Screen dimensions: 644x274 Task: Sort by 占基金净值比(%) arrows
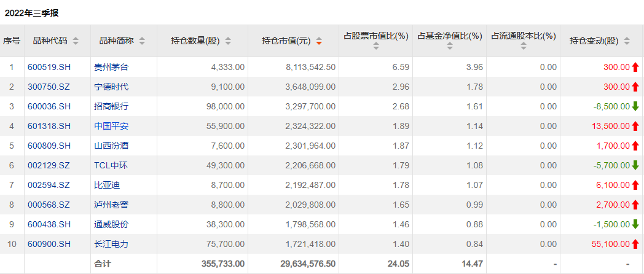450,47
